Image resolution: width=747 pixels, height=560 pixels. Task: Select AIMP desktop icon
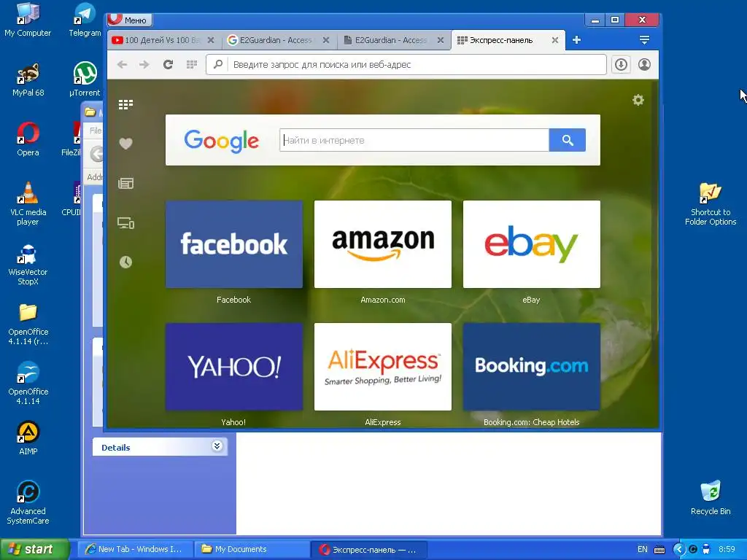click(x=28, y=438)
